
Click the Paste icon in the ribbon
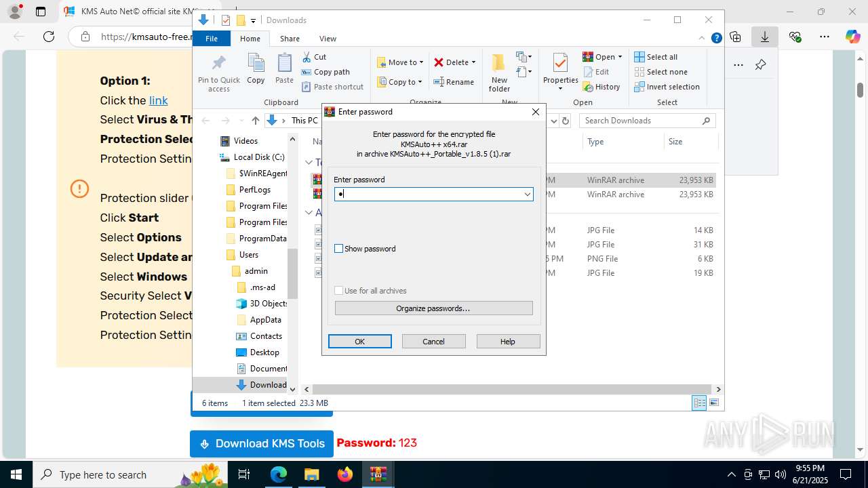284,64
